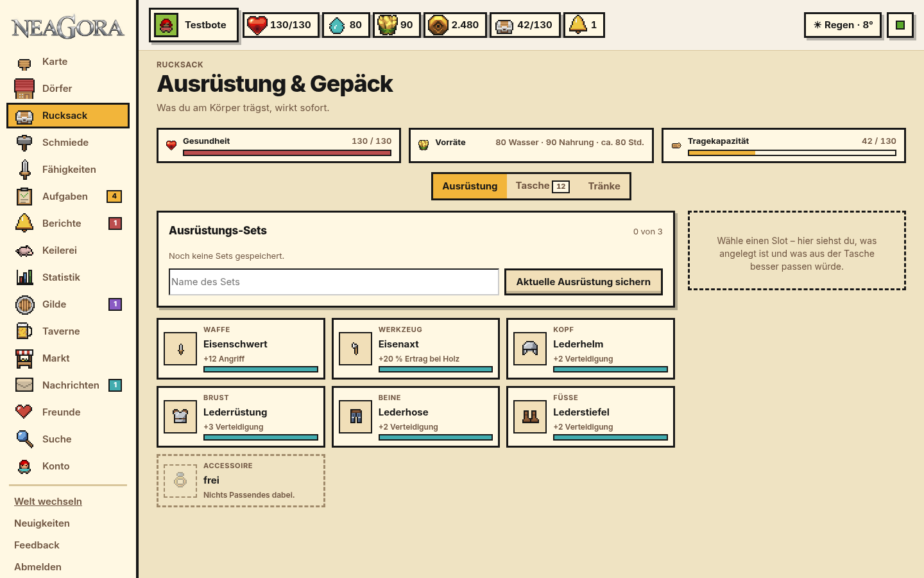Click the Gesundheit health progress bar
This screenshot has height=578, width=924.
[x=287, y=153]
